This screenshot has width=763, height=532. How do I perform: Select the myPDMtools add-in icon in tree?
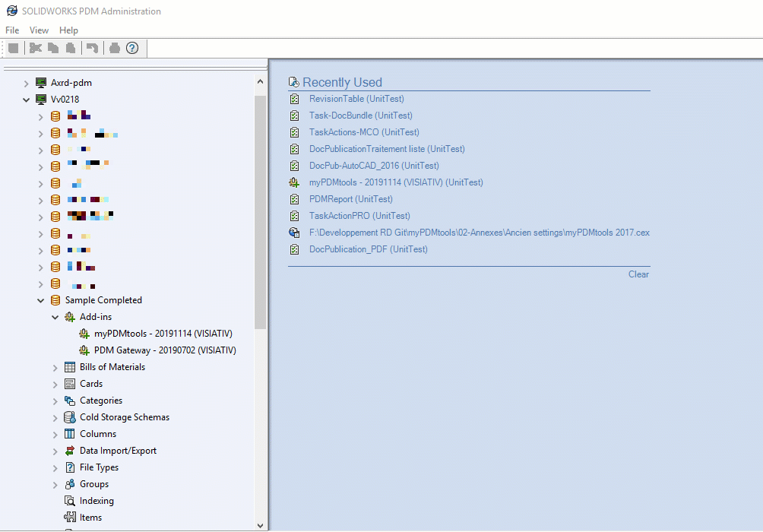coord(84,334)
